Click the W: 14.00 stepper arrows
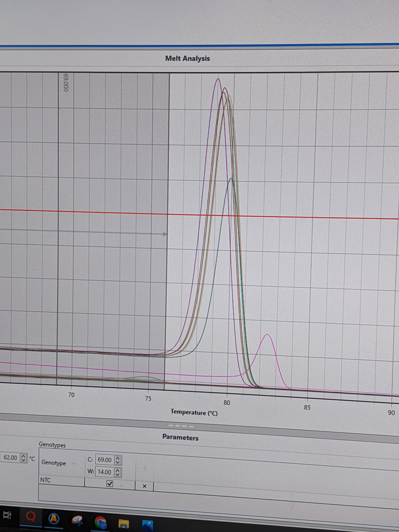Image resolution: width=399 pixels, height=532 pixels. pos(117,473)
